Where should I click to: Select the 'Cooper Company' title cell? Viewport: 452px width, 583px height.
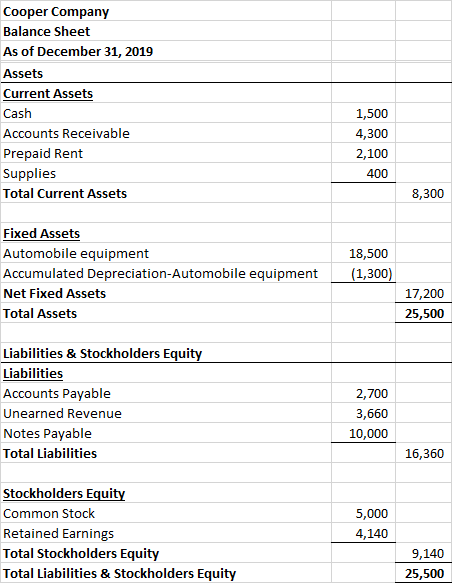56,12
